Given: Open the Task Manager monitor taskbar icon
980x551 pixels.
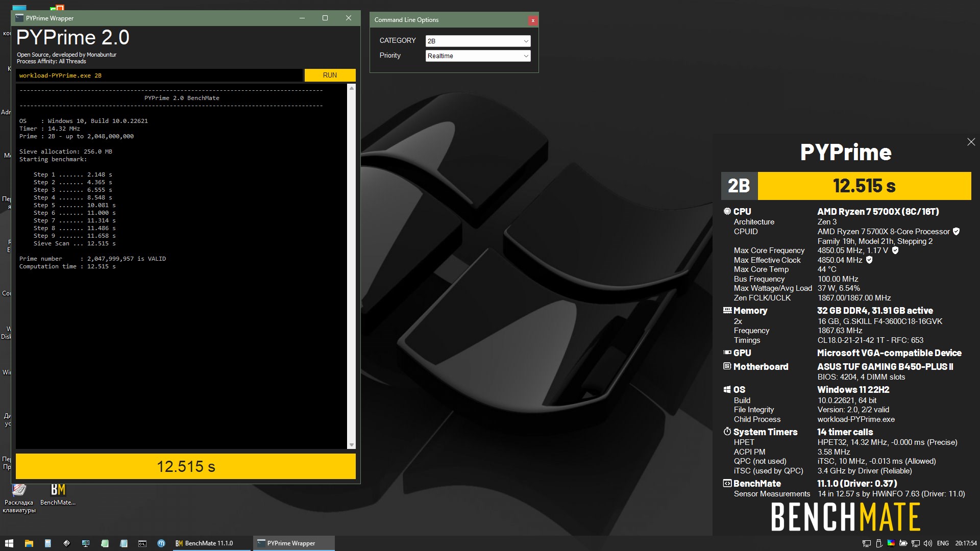Looking at the screenshot, I should pyautogui.click(x=86, y=543).
